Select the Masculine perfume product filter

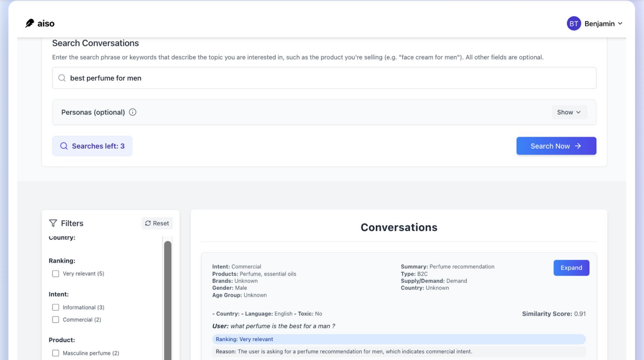click(55, 353)
